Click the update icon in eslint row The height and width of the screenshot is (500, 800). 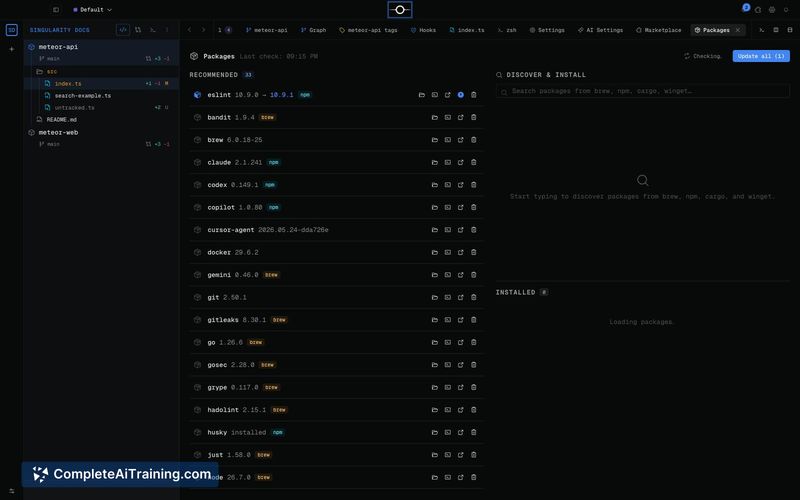point(461,95)
